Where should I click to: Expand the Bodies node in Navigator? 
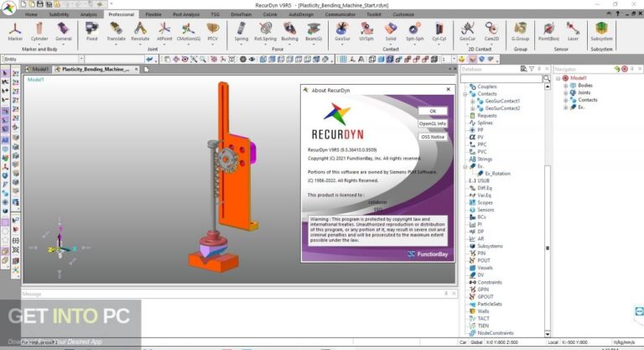[x=565, y=86]
